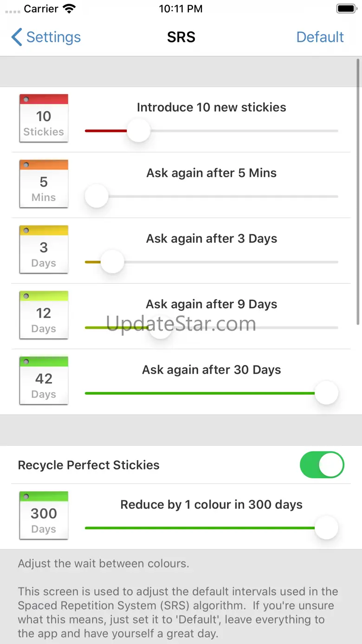Tap the red 10 Stickies calendar icon
The width and height of the screenshot is (362, 644).
pyautogui.click(x=44, y=118)
